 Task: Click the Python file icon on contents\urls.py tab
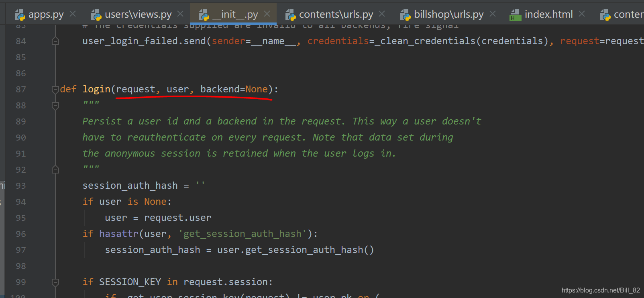[x=291, y=15]
